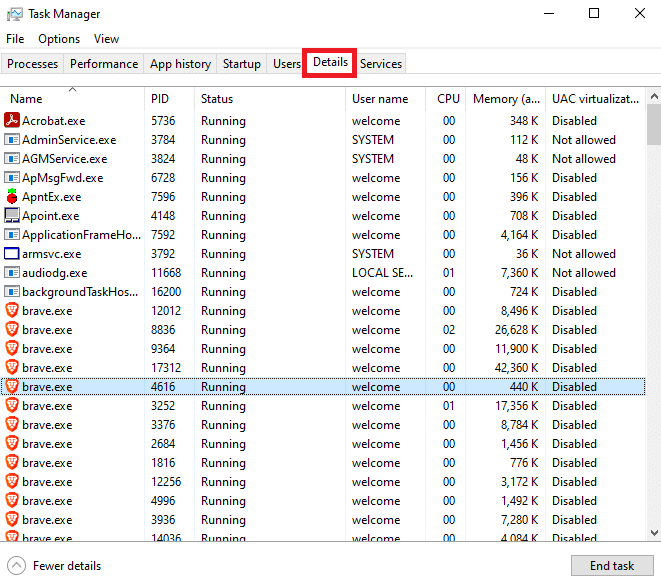Click the LOCAL SE... user name cell
The width and height of the screenshot is (661, 587).
(x=382, y=273)
